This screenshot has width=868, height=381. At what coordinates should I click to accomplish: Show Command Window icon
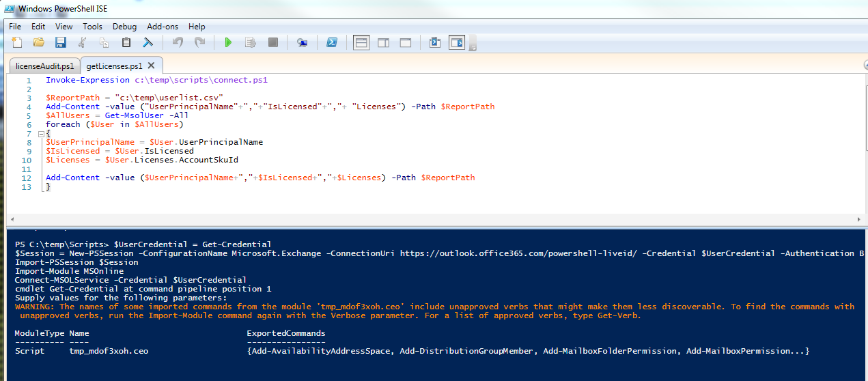coord(434,43)
